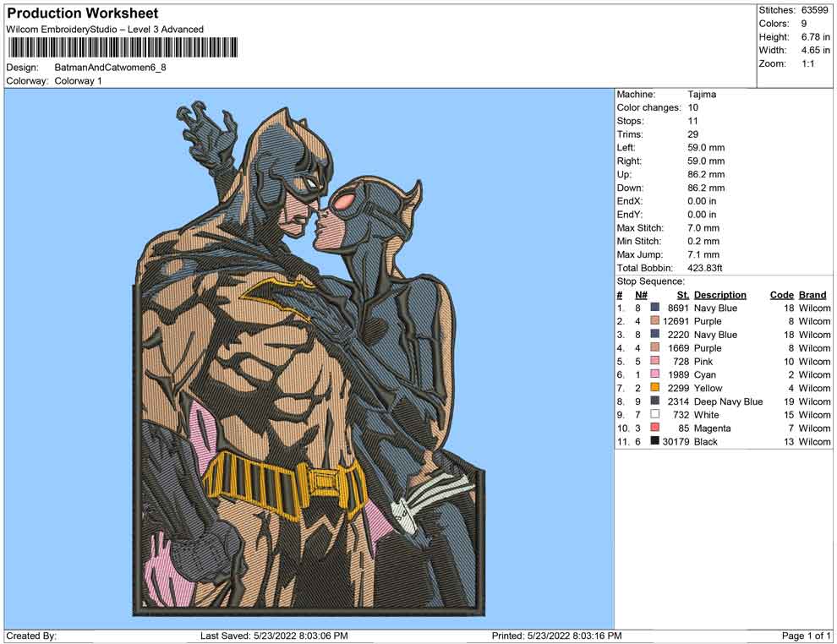Click 'Wilcom EmbroideryStudio – Level 3 Advanced' text
837x644 pixels.
(x=105, y=30)
